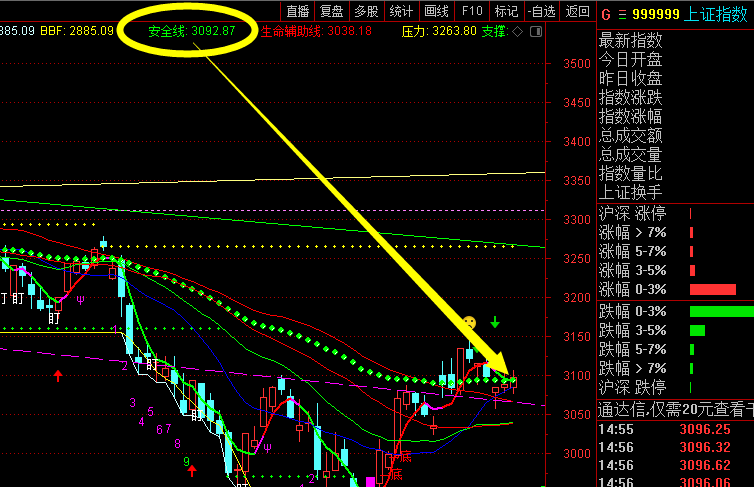The width and height of the screenshot is (754, 487).
Task: Select the 多股 multi-stock view
Action: coord(367,11)
